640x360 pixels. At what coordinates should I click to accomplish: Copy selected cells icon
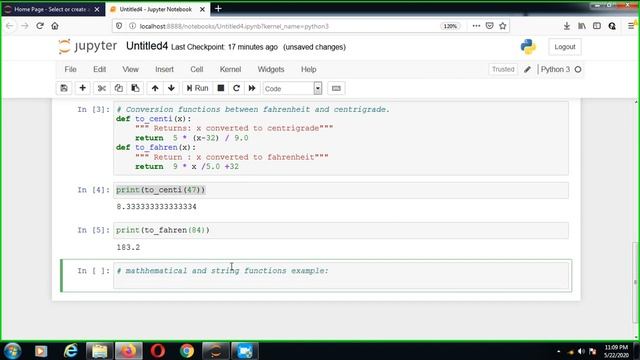(118, 88)
